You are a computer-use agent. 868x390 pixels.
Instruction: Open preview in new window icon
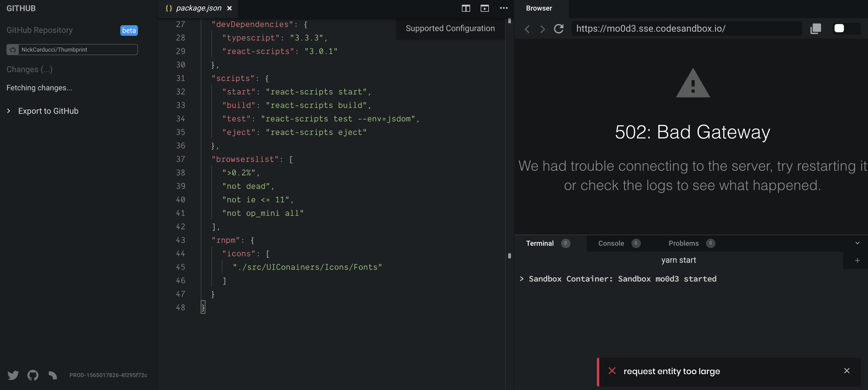click(x=815, y=29)
